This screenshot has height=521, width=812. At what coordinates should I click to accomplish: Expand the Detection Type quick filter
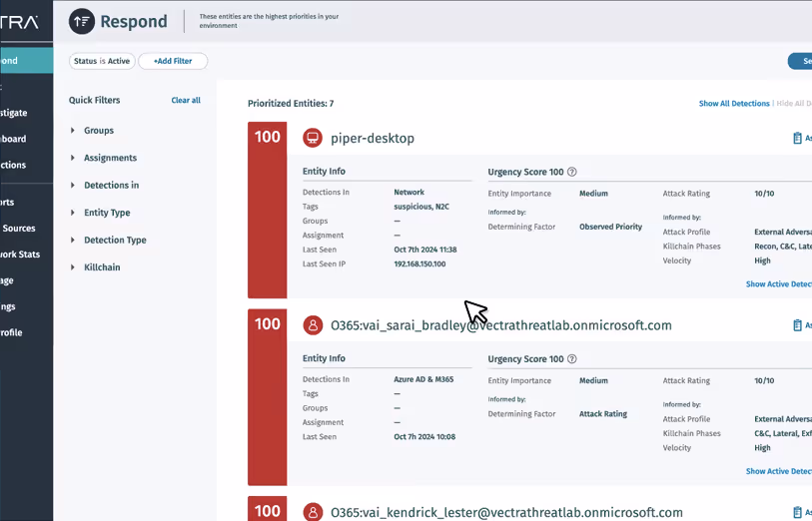coord(73,241)
